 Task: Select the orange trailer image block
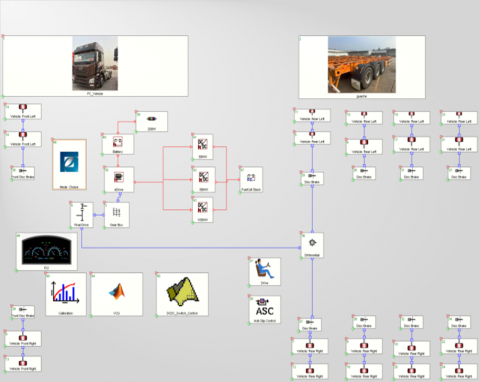362,67
